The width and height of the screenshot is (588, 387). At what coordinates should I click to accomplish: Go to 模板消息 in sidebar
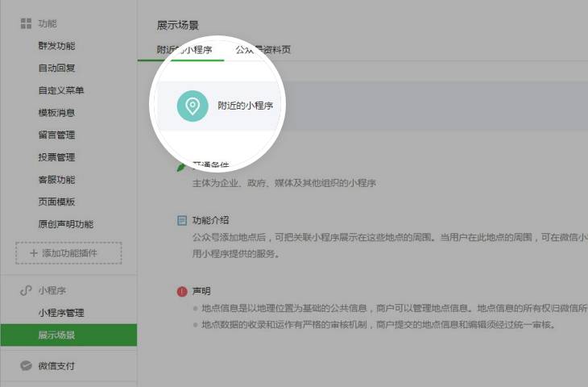(56, 113)
